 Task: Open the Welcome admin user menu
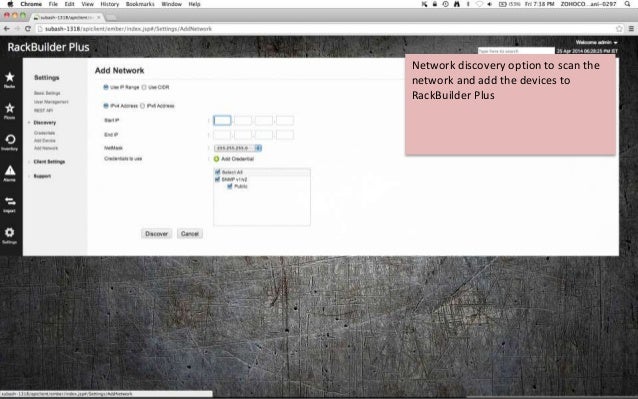click(x=596, y=42)
